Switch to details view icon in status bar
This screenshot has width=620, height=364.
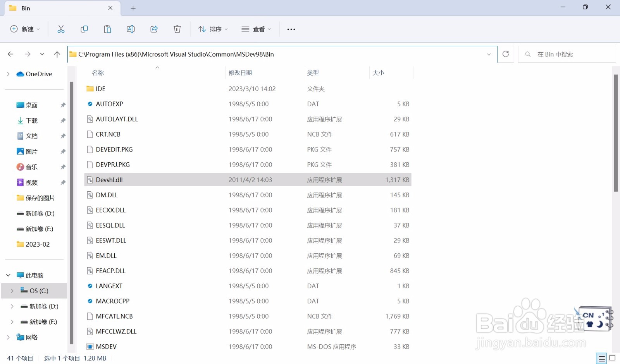click(x=601, y=358)
